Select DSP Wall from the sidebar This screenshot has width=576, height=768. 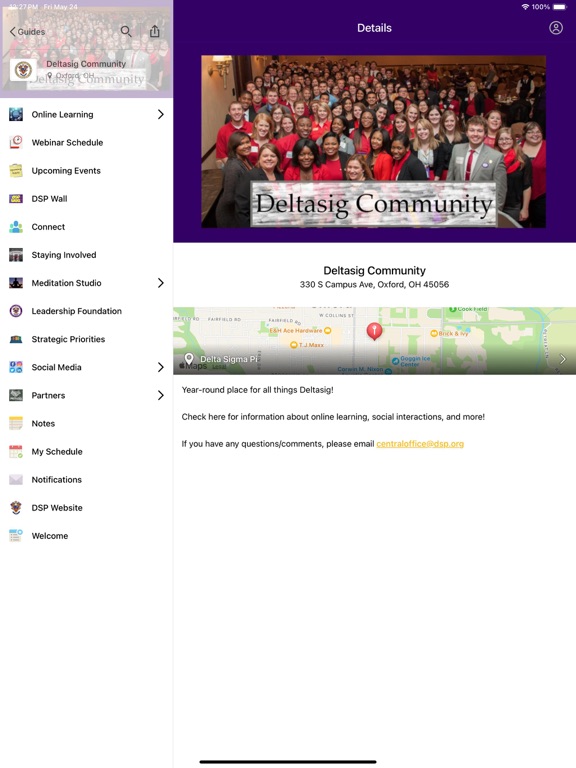(86, 199)
